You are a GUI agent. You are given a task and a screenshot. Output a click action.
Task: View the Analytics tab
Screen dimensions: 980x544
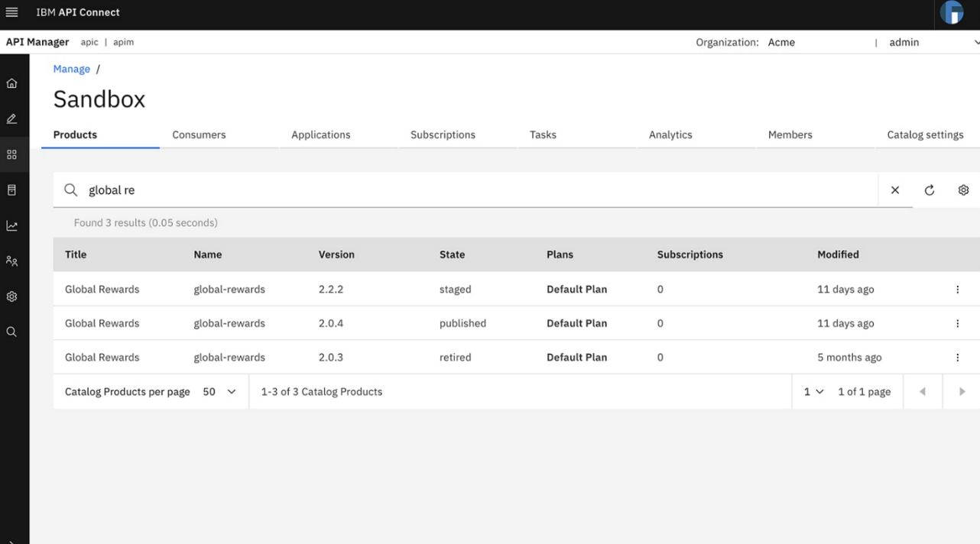670,135
